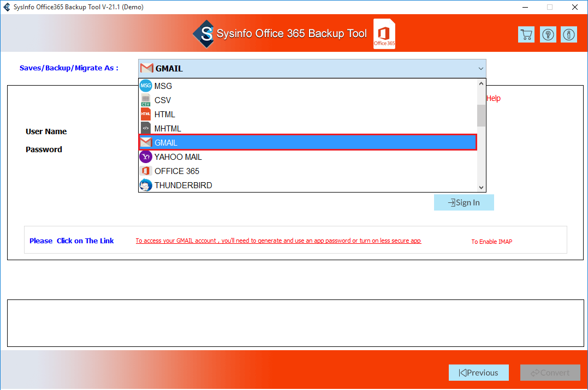Open the info about icon

pos(569,34)
